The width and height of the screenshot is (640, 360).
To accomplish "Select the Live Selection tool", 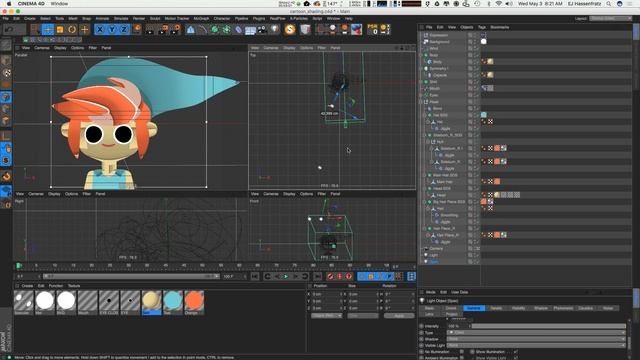I will tap(36, 29).
